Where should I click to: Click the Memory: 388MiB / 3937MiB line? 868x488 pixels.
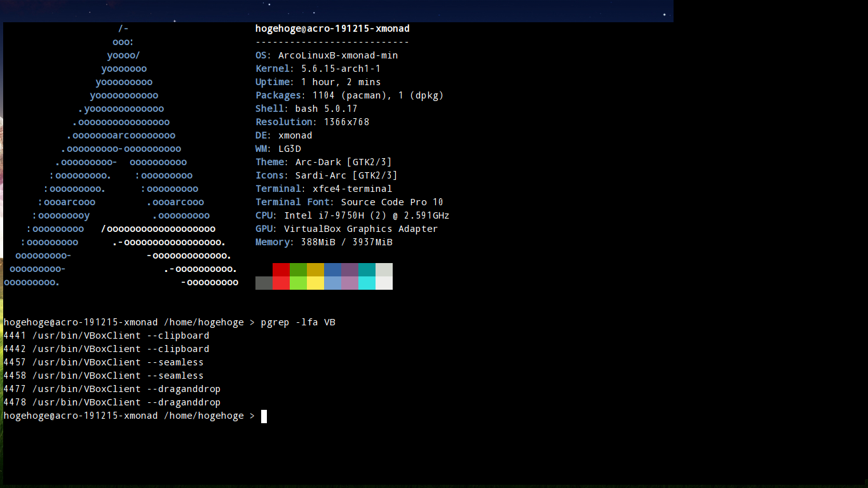(323, 242)
